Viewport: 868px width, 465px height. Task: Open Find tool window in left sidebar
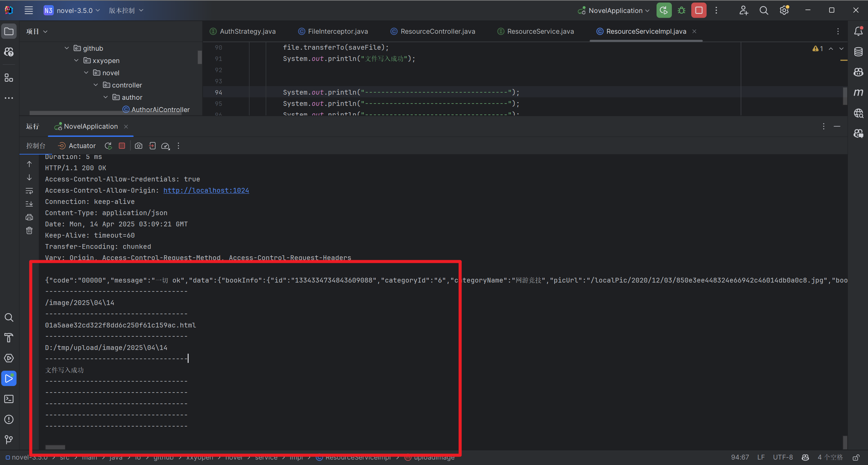[9, 318]
